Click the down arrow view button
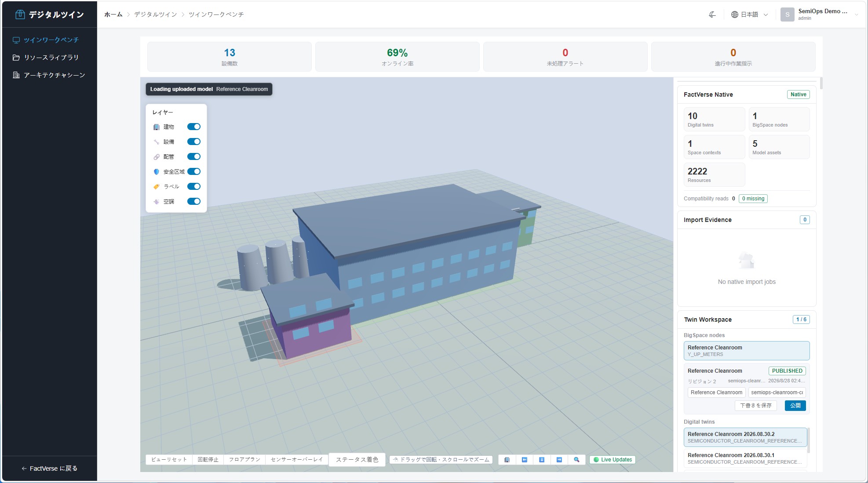This screenshot has height=483, width=868. coord(542,460)
